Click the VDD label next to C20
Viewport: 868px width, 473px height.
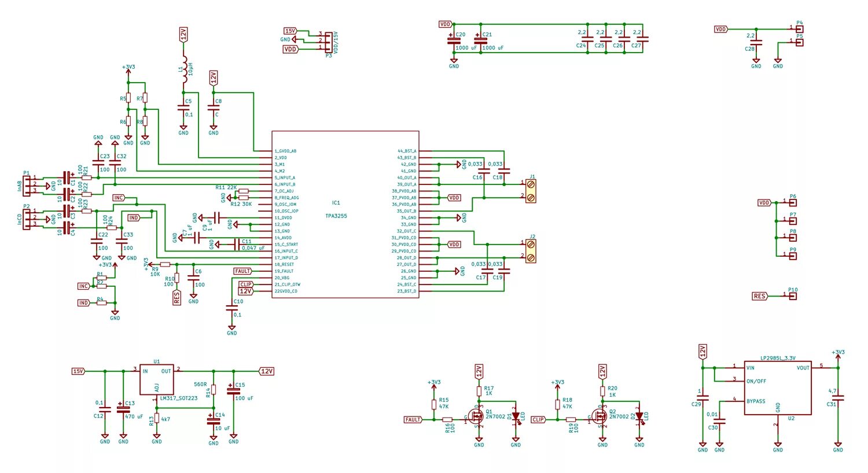[x=445, y=24]
